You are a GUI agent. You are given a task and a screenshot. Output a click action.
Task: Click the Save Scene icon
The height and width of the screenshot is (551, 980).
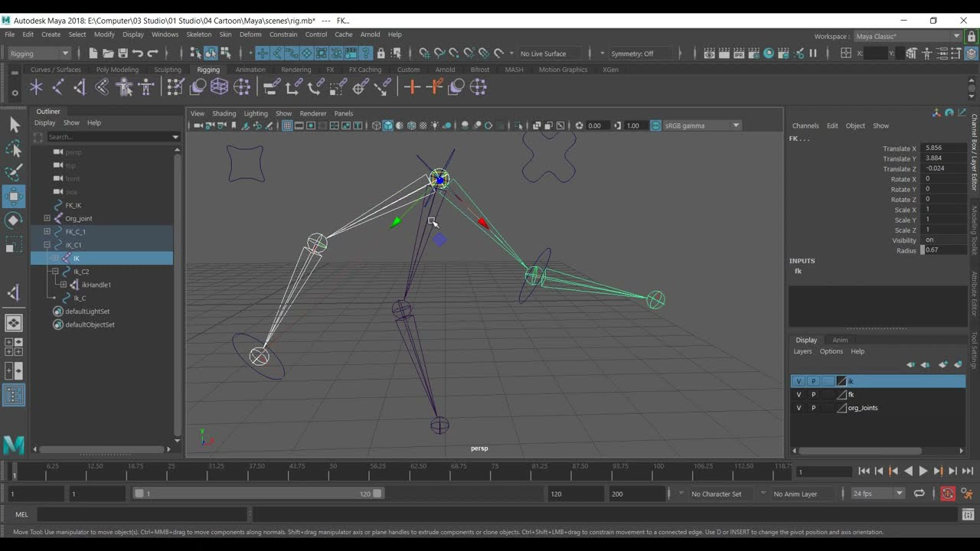click(122, 54)
